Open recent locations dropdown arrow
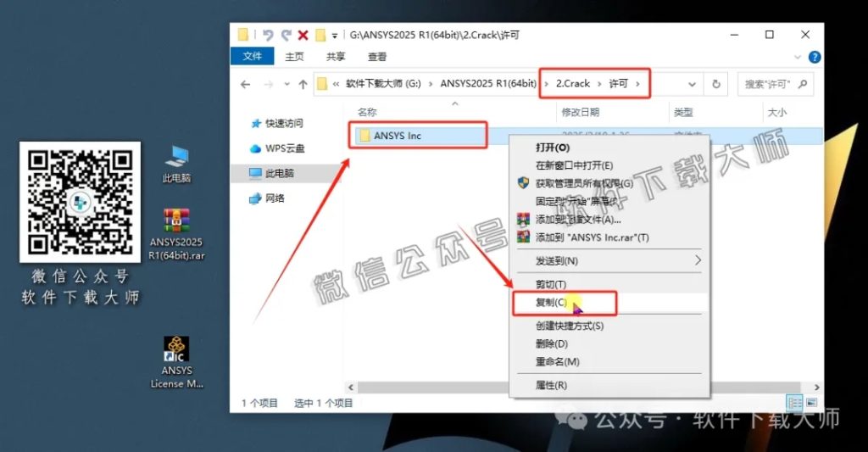Screen dimensions: 868x452 coord(287,84)
